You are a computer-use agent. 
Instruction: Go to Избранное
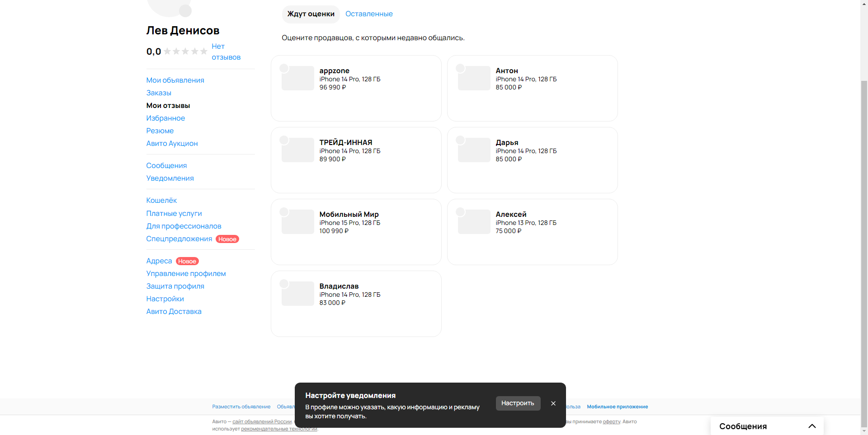[x=165, y=118]
